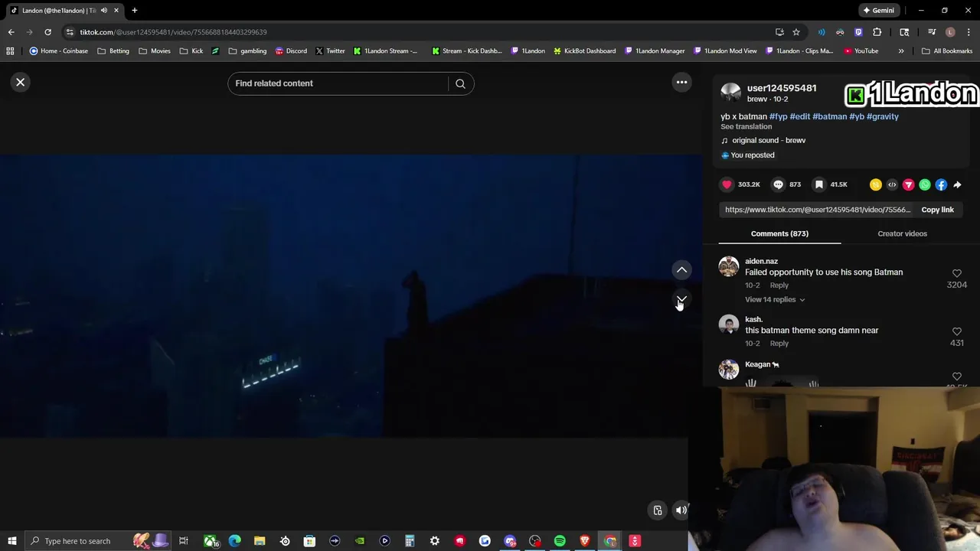Open the Discord bookmark

tap(291, 51)
